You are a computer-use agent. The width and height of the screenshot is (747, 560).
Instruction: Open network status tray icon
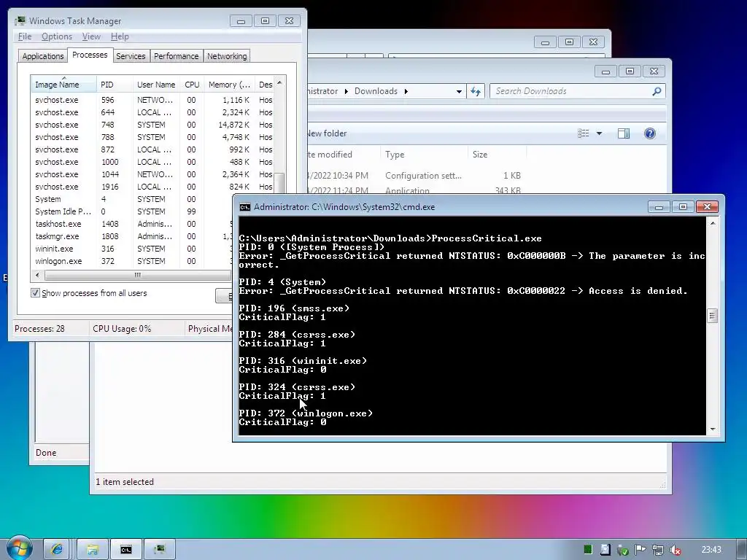657,550
